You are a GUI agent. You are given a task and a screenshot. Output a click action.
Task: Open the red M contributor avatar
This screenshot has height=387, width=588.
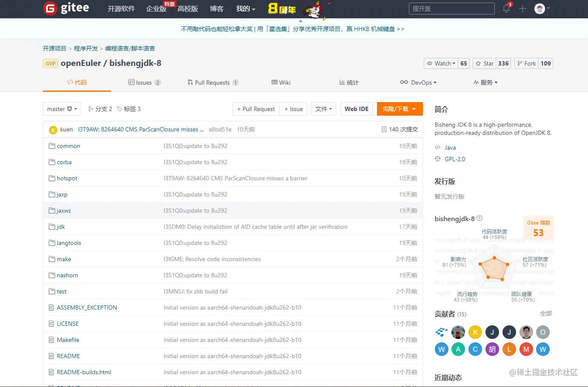pos(526,349)
